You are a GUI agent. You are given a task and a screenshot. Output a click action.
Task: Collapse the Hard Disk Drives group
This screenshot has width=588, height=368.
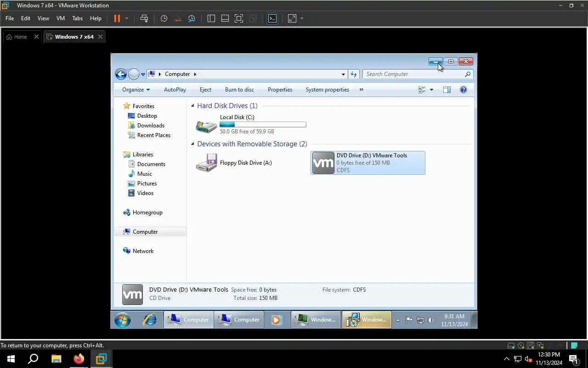coord(192,106)
